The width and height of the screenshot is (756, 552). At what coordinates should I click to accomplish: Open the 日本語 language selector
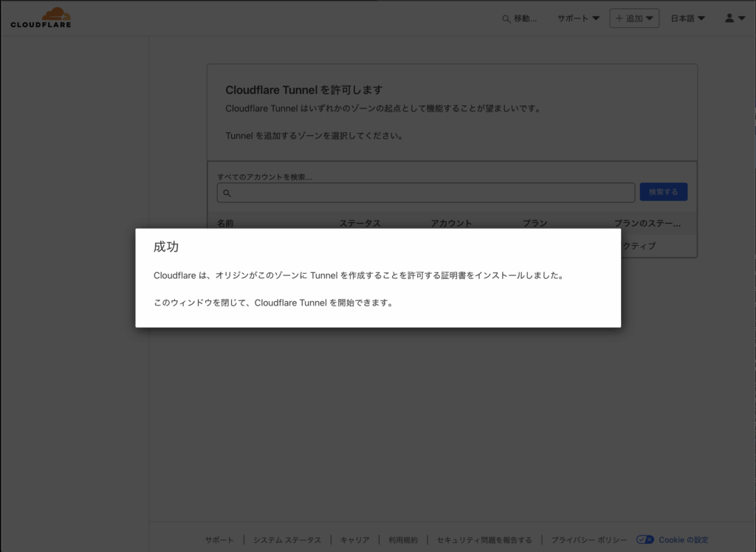[x=687, y=18]
